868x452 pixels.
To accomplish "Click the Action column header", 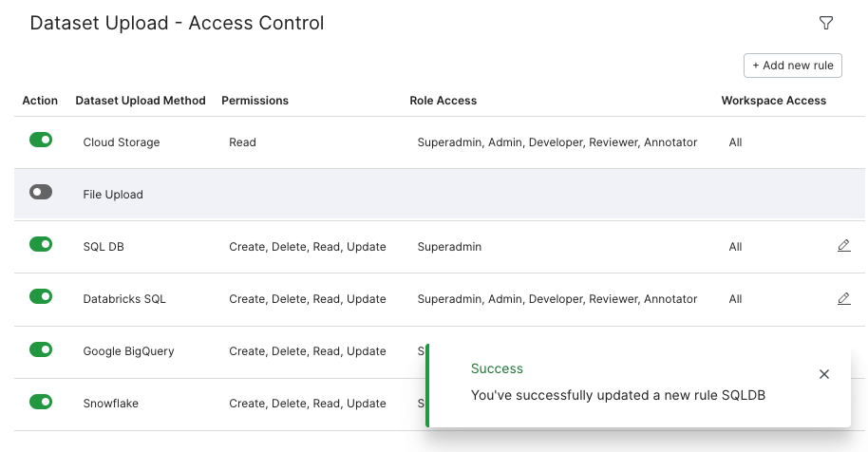I will coord(40,101).
